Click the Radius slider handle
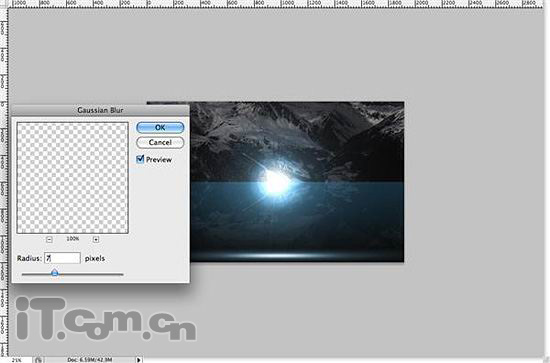 [54, 273]
